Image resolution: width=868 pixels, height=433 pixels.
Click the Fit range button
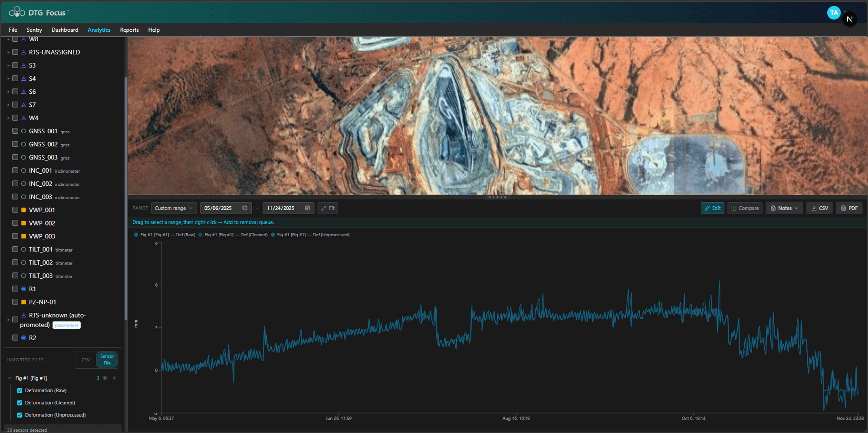[x=328, y=208]
